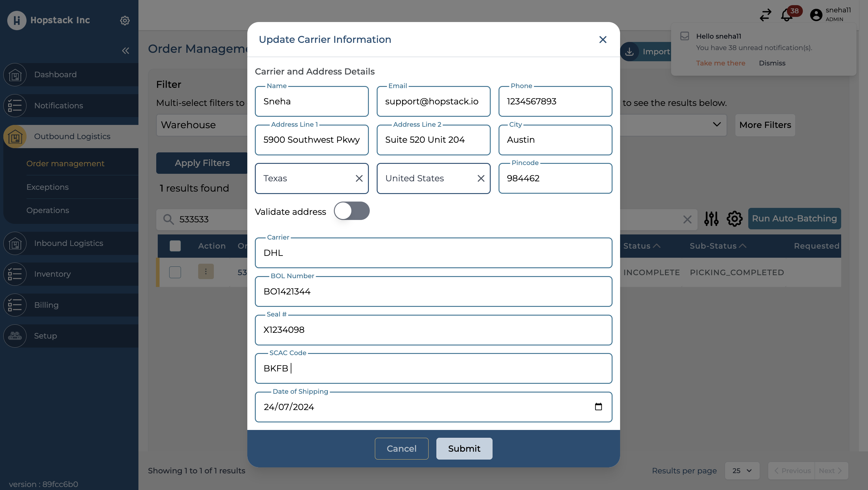Image resolution: width=868 pixels, height=490 pixels.
Task: Click the Take me there link
Action: tap(721, 63)
